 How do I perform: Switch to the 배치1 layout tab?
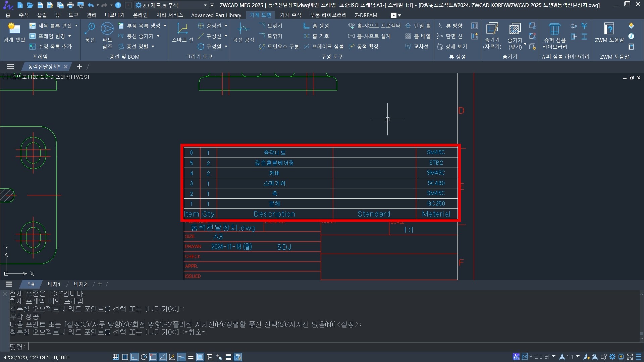pyautogui.click(x=54, y=284)
